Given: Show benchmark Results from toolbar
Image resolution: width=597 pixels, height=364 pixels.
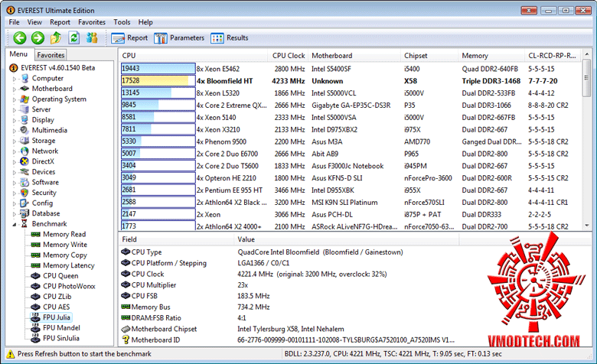Looking at the screenshot, I should [229, 38].
